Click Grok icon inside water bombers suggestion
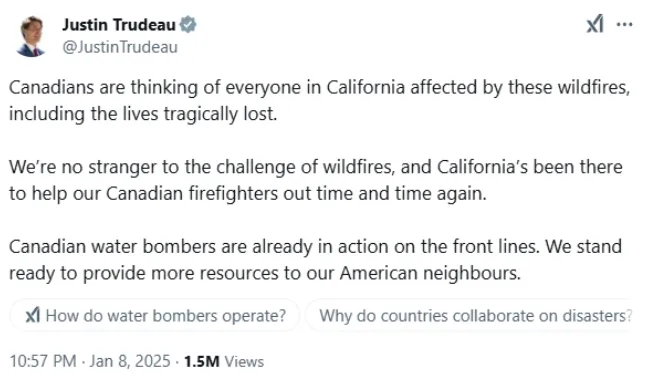The width and height of the screenshot is (650, 377). click(33, 316)
